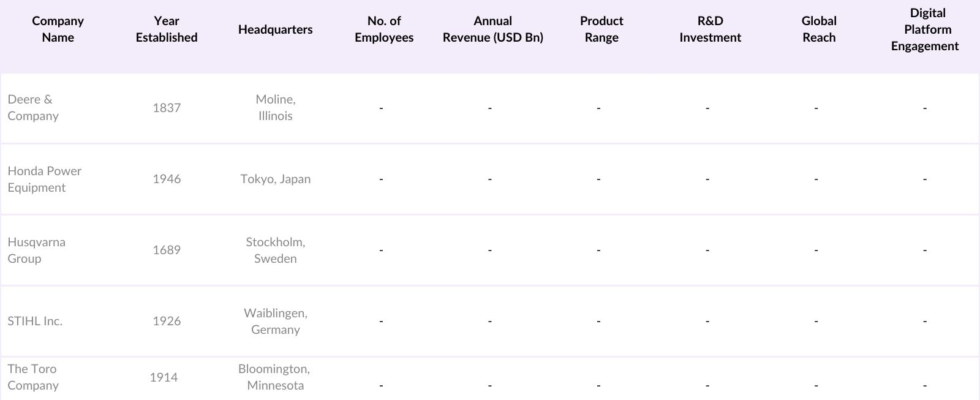
Task: Click the year 1946 cell
Action: (x=167, y=179)
